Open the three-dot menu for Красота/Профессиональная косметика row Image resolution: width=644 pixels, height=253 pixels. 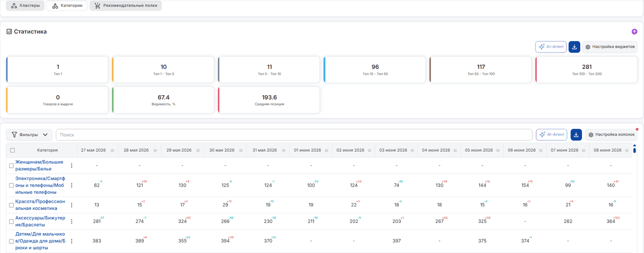tap(72, 205)
